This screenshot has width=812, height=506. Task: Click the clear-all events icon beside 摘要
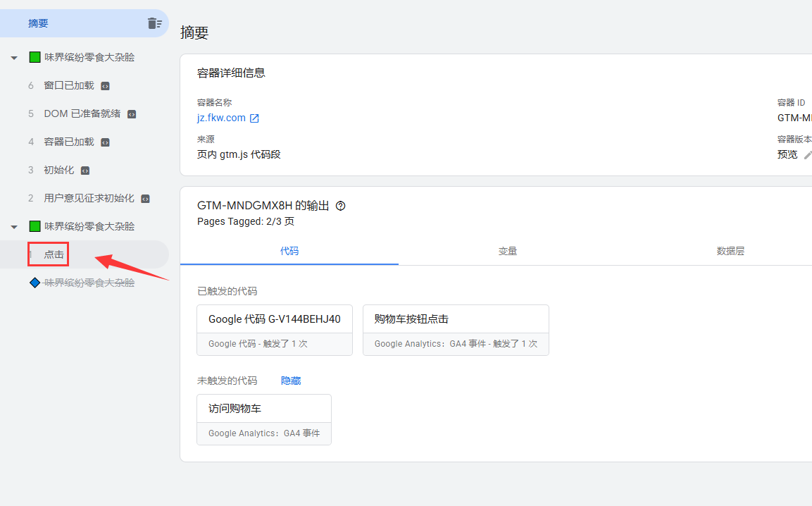pyautogui.click(x=154, y=23)
